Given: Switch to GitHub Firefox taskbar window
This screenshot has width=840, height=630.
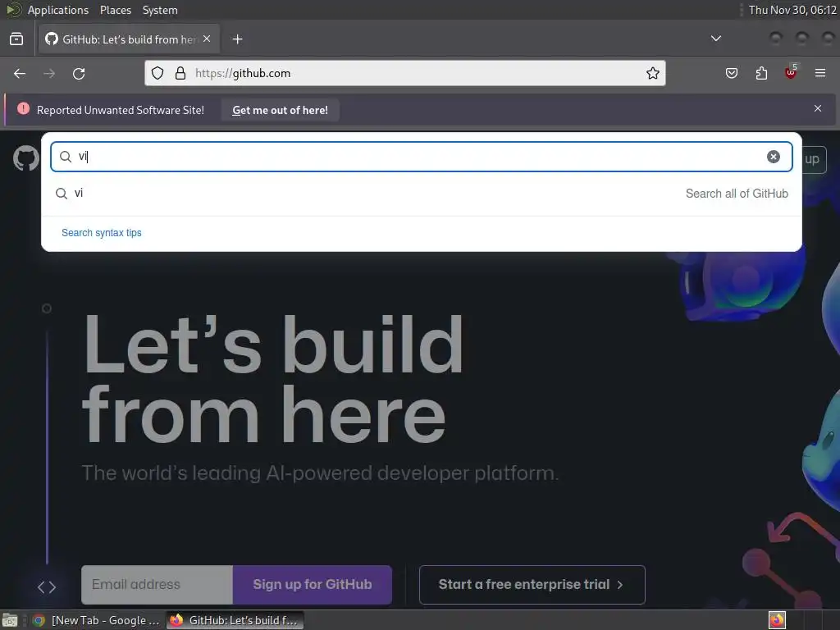Looking at the screenshot, I should [x=234, y=620].
